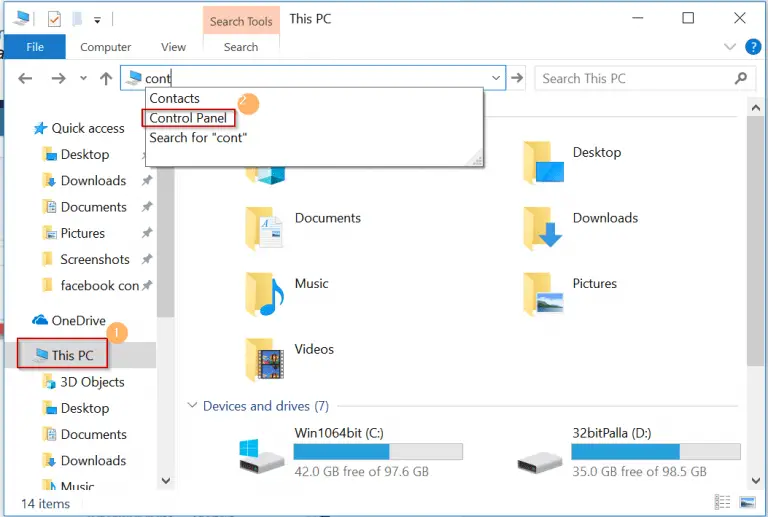This screenshot has height=517, width=768.
Task: Click the Documents folder icon in main pane
Action: point(264,228)
